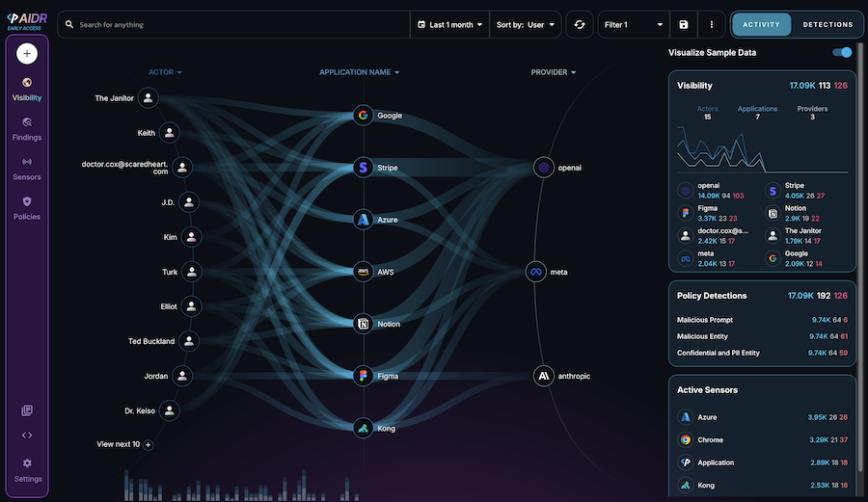Select the Providers tab in Visibility card
This screenshot has height=502, width=868.
point(812,113)
